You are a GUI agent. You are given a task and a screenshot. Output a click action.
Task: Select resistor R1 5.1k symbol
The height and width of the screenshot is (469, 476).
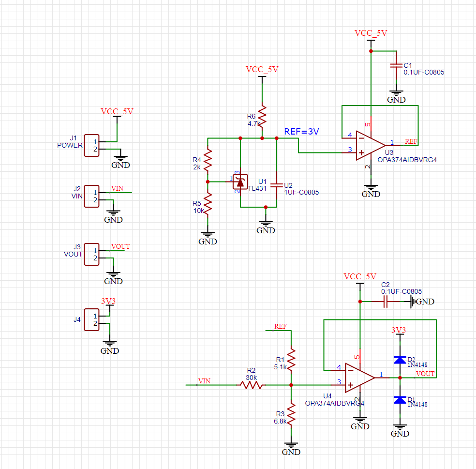(291, 359)
